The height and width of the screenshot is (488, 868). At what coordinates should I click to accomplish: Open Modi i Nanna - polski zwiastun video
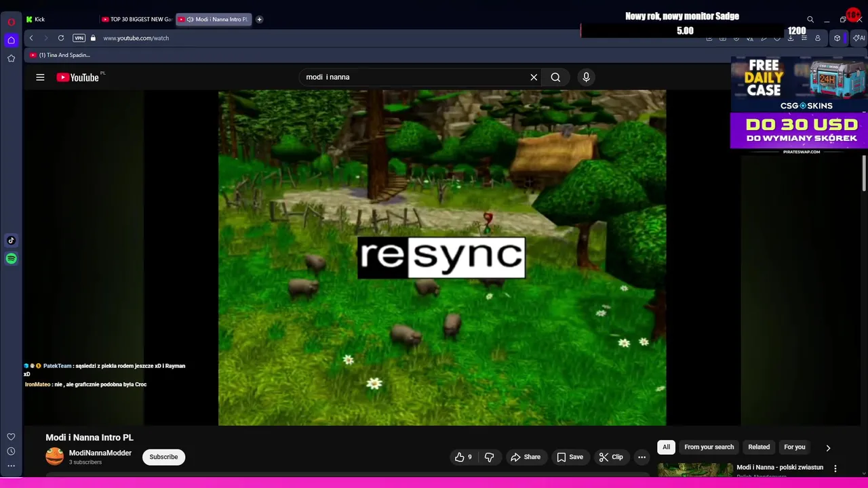780,468
